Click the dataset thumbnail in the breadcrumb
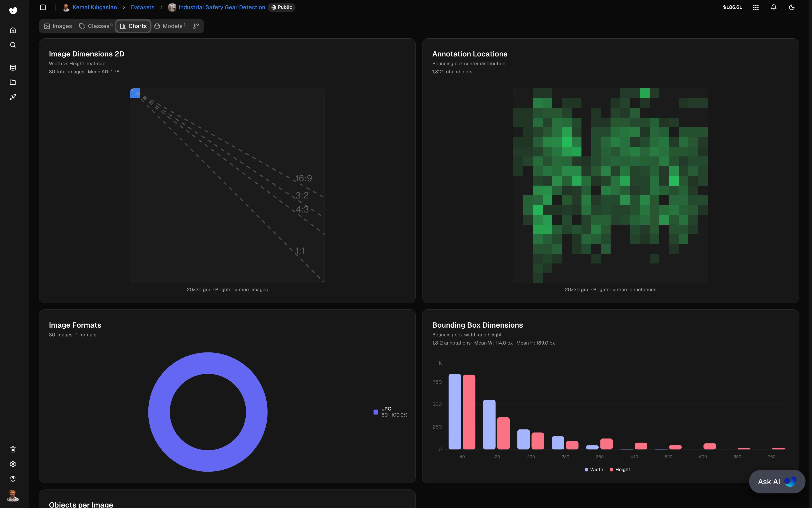 coord(172,7)
